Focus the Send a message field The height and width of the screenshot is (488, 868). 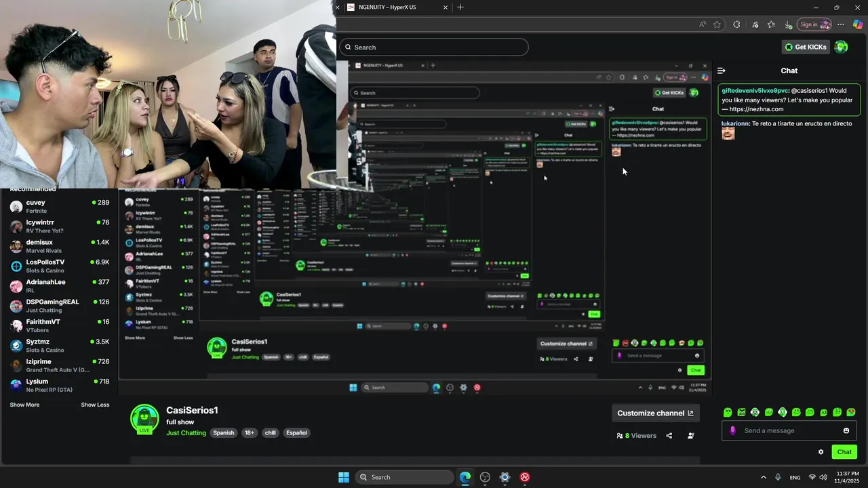tap(790, 430)
